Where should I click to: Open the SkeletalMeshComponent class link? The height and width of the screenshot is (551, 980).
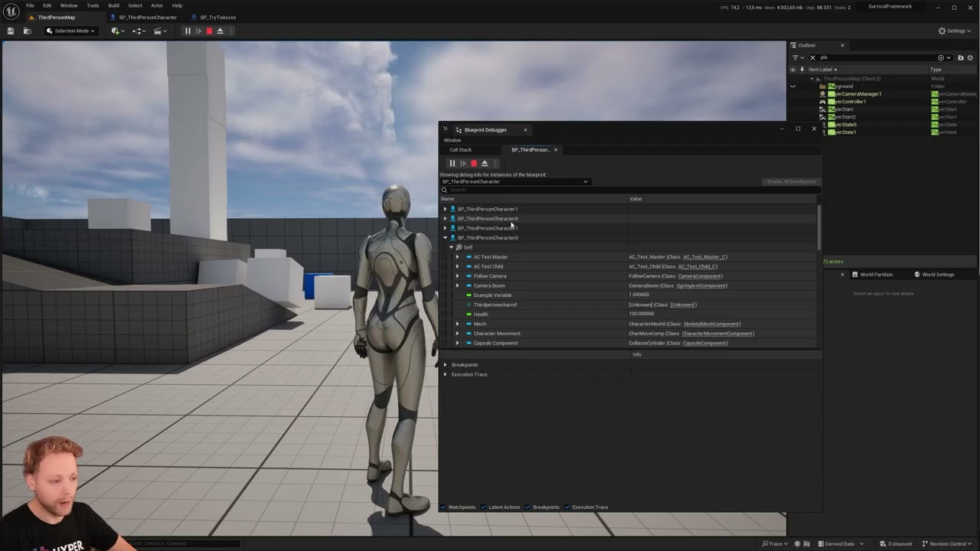click(x=711, y=324)
